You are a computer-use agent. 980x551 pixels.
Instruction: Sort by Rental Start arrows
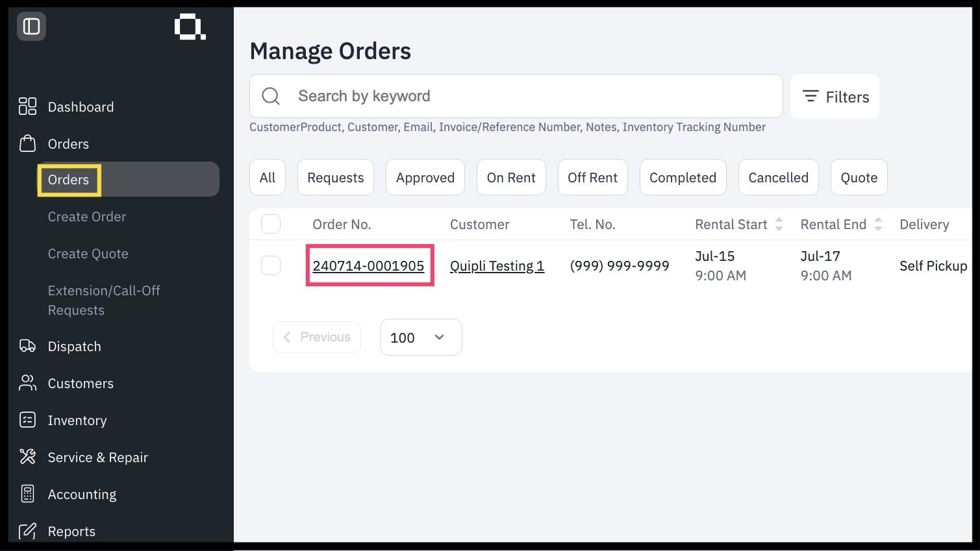[x=779, y=225]
